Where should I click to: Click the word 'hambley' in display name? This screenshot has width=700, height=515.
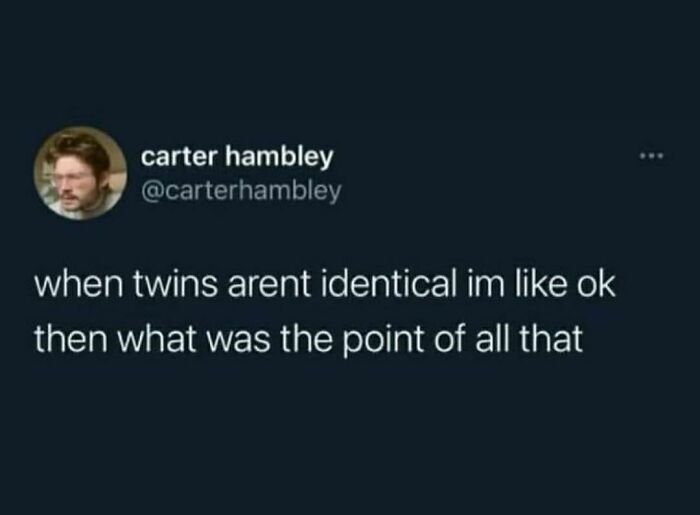click(279, 158)
